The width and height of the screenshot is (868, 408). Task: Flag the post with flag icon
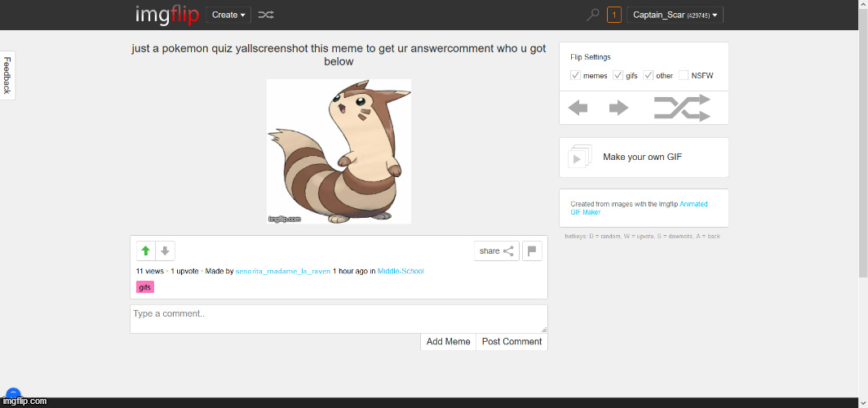click(x=532, y=251)
